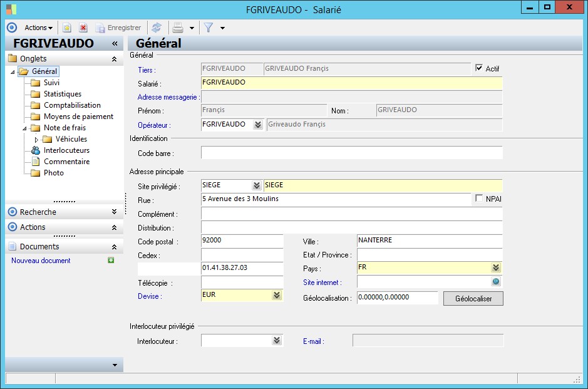Click the green plus next to Nouveau document
This screenshot has height=389, width=588.
(x=111, y=260)
